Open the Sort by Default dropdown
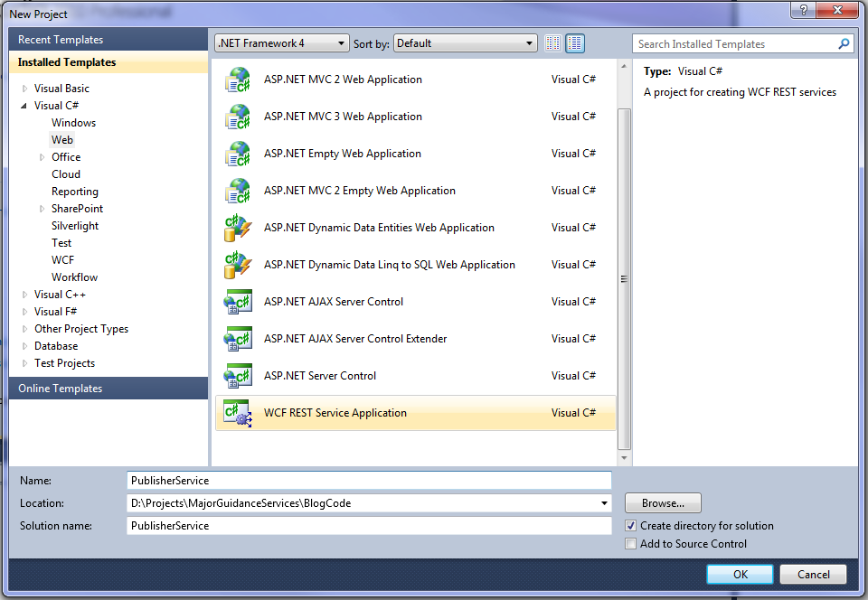 [465, 43]
